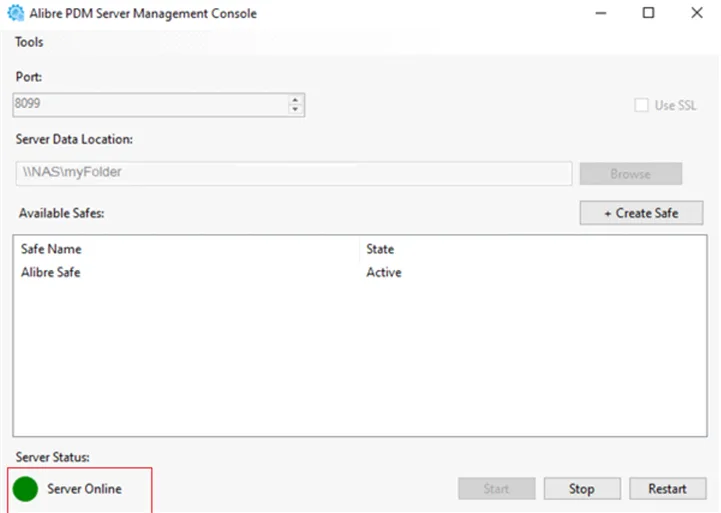Open the Tools menu
The height and width of the screenshot is (513, 721).
pos(29,42)
